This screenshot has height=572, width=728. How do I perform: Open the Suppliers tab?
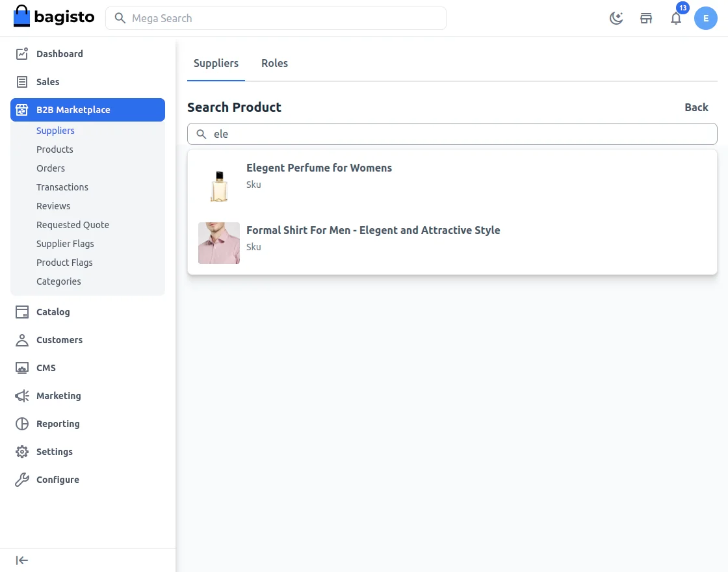(x=216, y=63)
